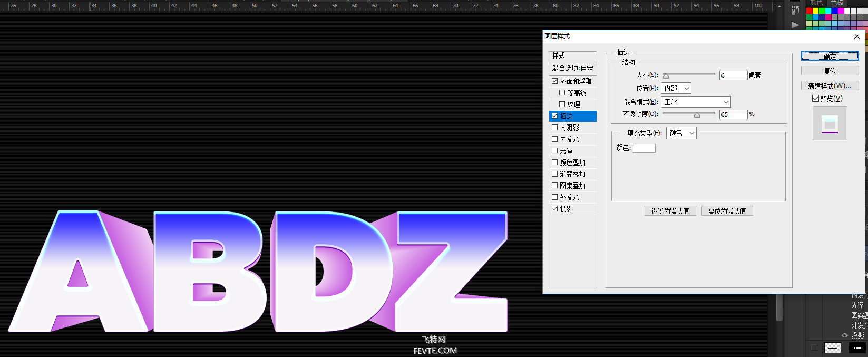Click the 大小 pixel value field
The image size is (868, 357).
pyautogui.click(x=734, y=75)
